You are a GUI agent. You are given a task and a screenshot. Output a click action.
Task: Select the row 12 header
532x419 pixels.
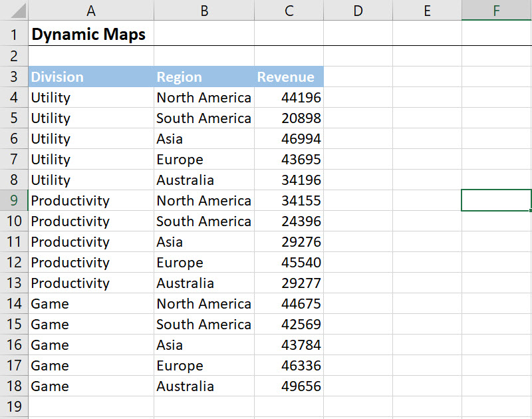pos(14,262)
